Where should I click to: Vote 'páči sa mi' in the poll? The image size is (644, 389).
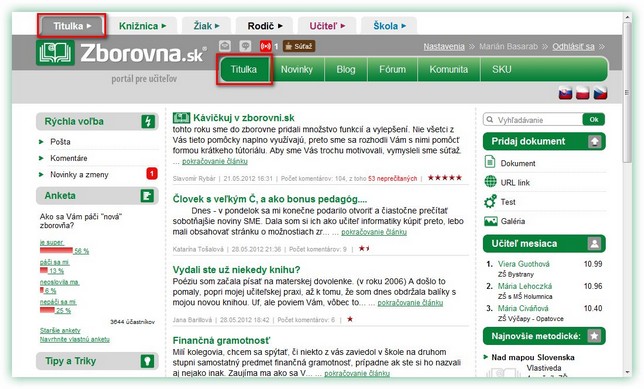tap(55, 262)
